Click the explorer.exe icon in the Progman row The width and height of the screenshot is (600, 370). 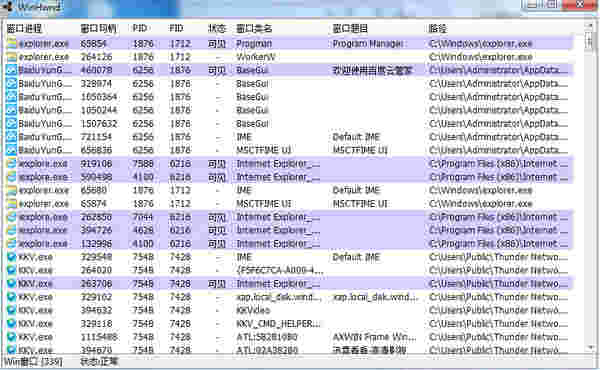point(11,43)
